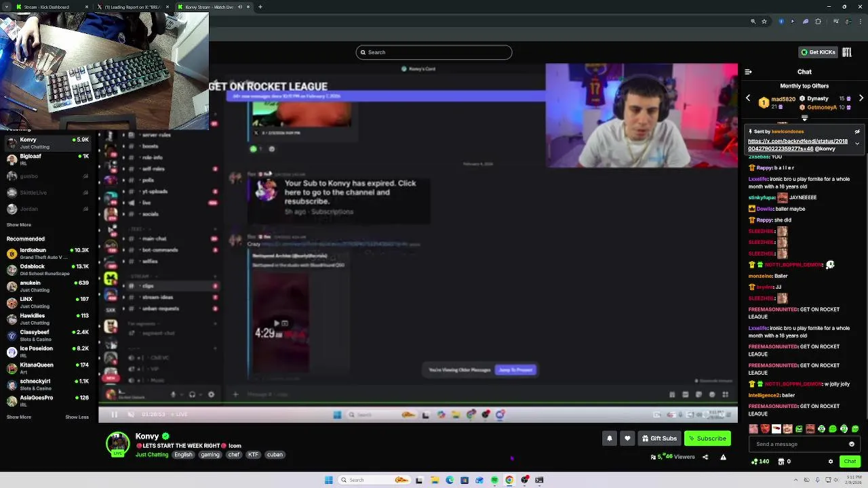Open Chrome from the taskbar
Viewport: 868px width, 488px height.
pyautogui.click(x=509, y=480)
